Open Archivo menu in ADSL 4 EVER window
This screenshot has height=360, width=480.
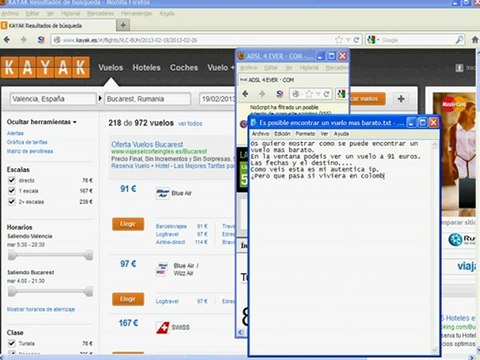tap(248, 68)
